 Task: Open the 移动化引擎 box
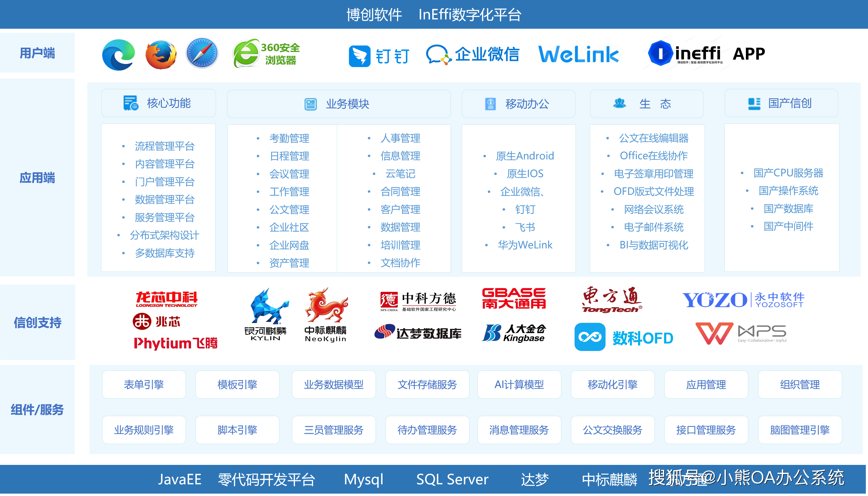coord(613,385)
